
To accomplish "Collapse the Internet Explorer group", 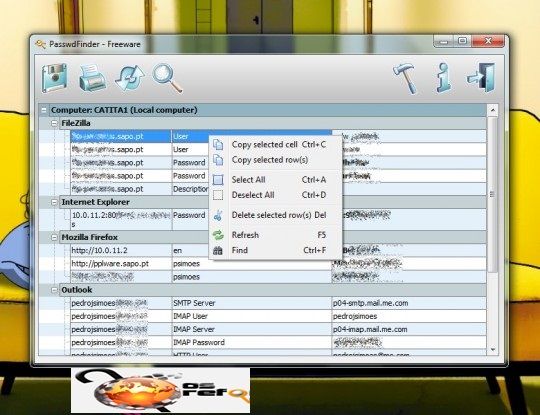I will click(x=54, y=202).
